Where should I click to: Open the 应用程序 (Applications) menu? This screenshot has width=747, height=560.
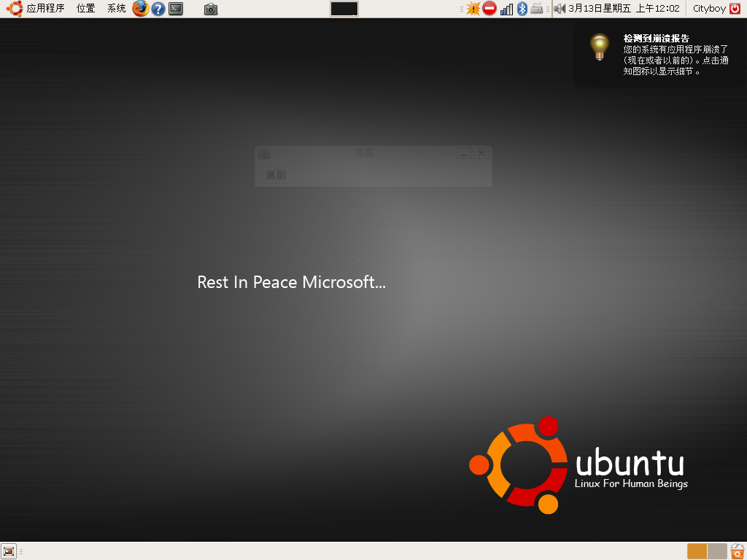click(45, 9)
